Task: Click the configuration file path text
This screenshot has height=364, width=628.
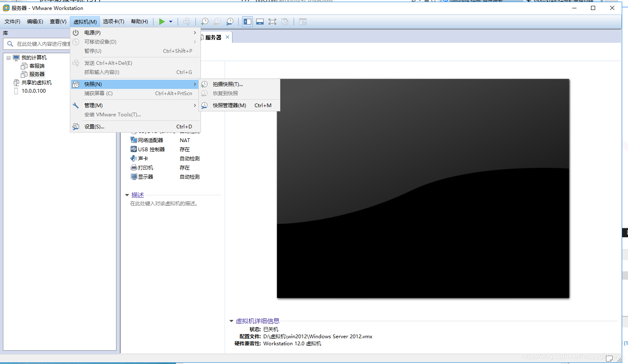Action: click(x=318, y=337)
